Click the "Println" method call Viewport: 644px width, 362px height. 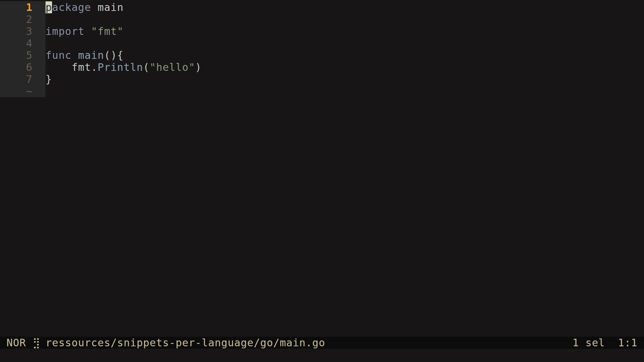(120, 67)
